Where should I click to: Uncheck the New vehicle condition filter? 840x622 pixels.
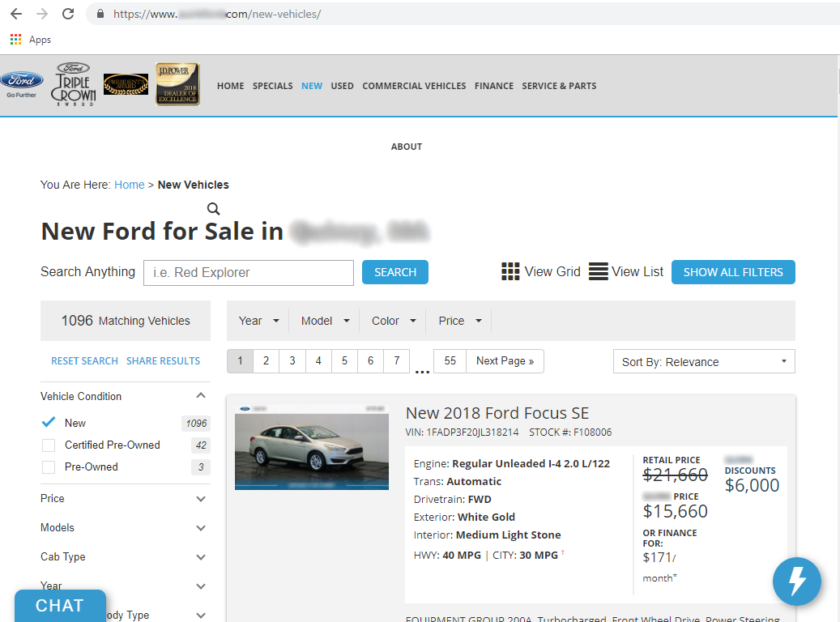click(49, 423)
